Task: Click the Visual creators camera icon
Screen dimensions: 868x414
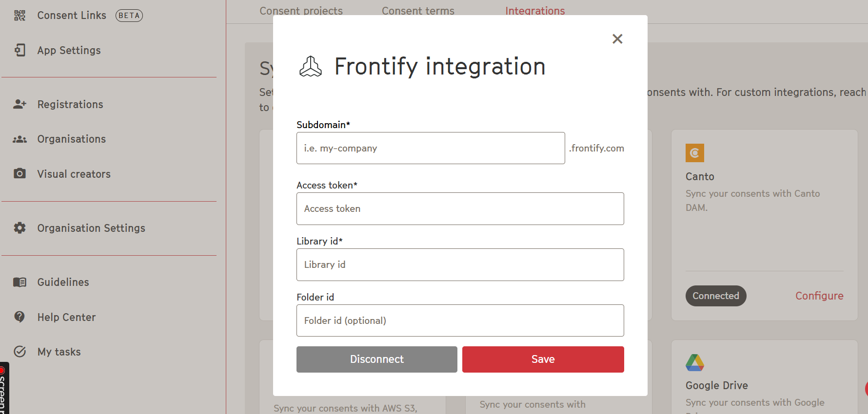Action: pyautogui.click(x=20, y=173)
